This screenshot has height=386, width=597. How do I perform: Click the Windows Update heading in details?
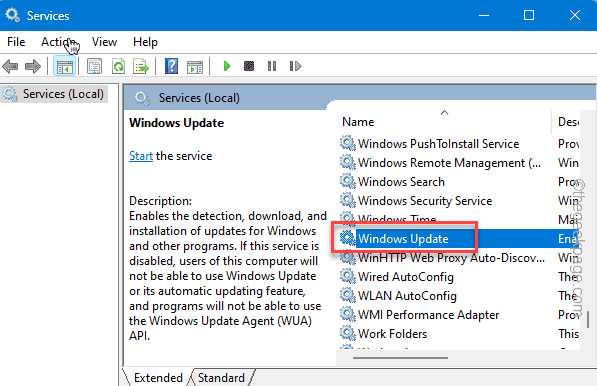click(176, 123)
